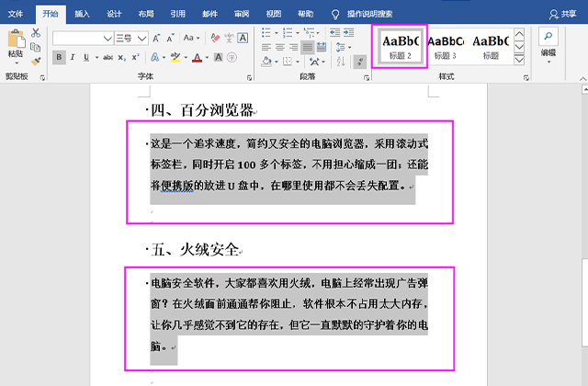Increase font size with grow font icon
Image resolution: width=588 pixels, height=386 pixels.
pyautogui.click(x=156, y=38)
